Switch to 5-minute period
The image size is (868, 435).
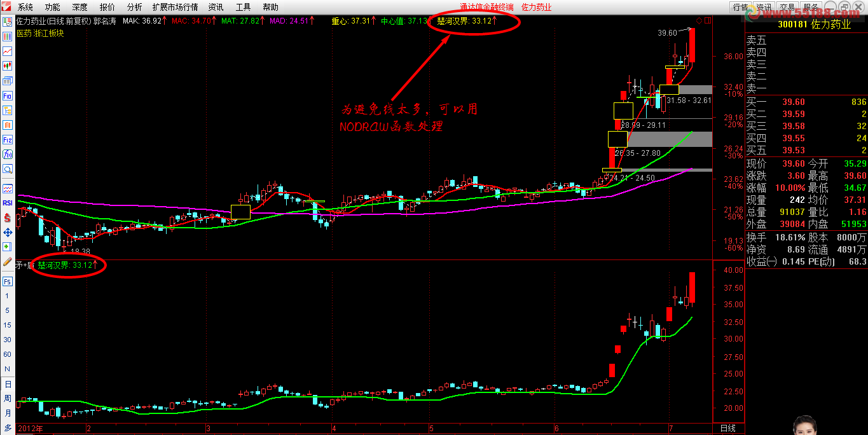coord(8,311)
